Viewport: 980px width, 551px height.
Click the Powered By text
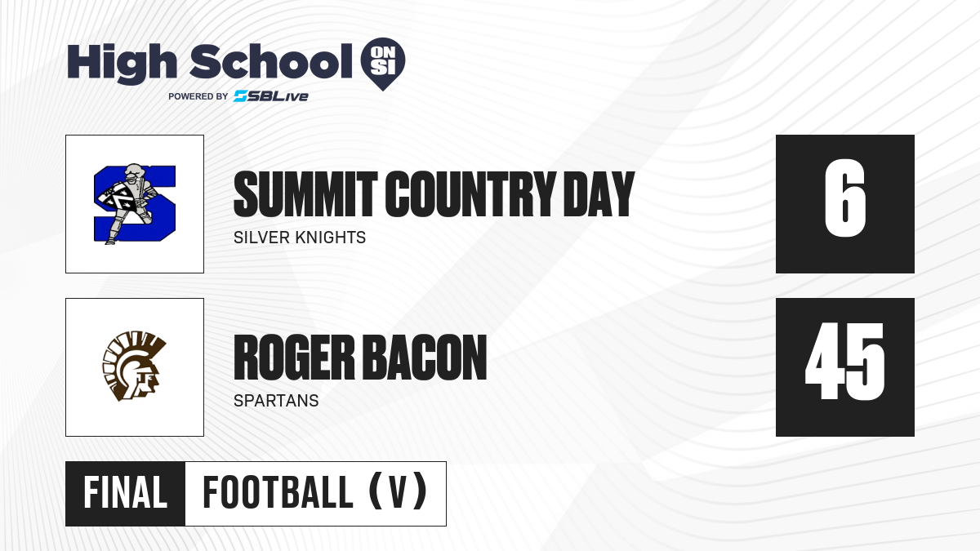coord(198,96)
